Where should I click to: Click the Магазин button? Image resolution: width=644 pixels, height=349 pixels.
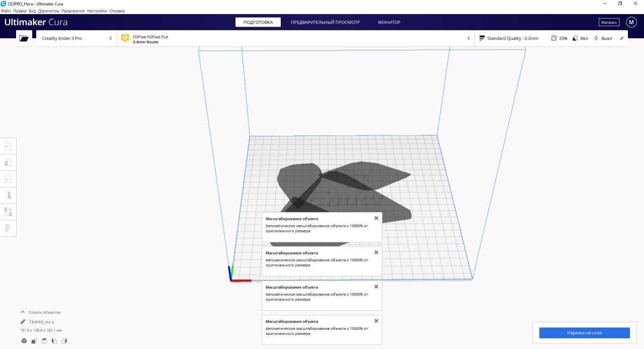tap(609, 22)
